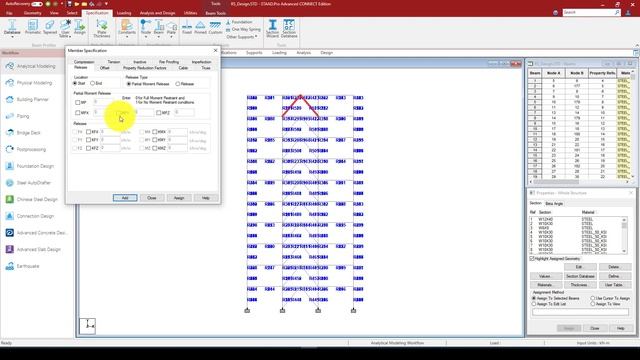
Task: Click Close in Member Specification dialog
Action: 152,198
